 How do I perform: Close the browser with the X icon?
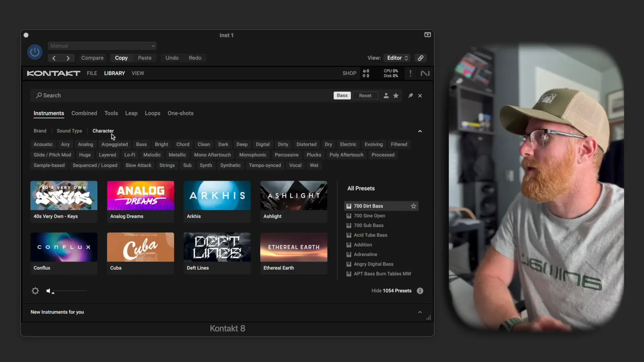click(420, 96)
